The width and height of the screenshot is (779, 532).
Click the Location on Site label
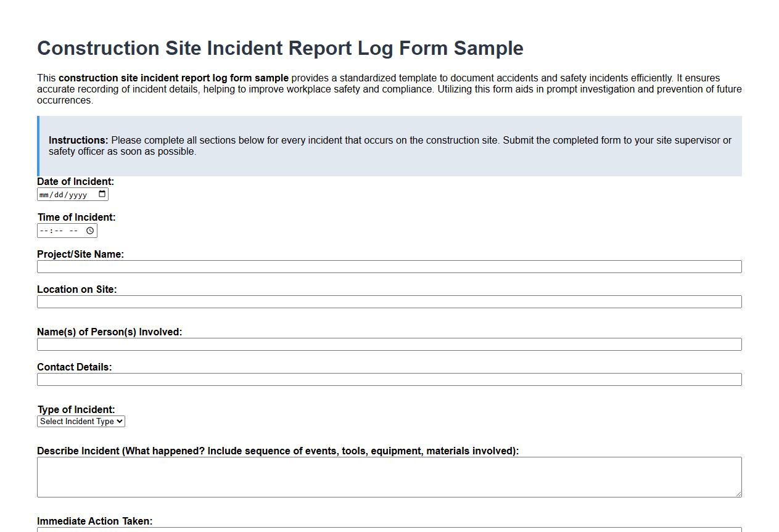[x=76, y=289]
